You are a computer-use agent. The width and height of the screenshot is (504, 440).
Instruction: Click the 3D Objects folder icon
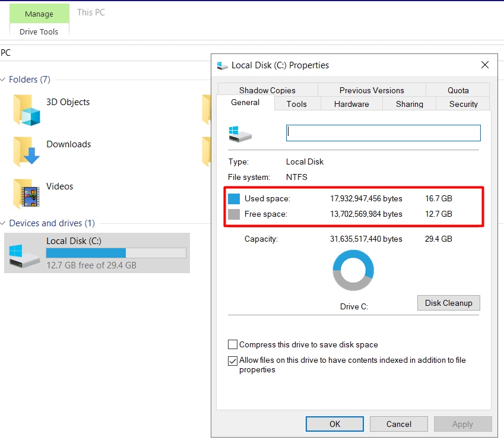27,109
